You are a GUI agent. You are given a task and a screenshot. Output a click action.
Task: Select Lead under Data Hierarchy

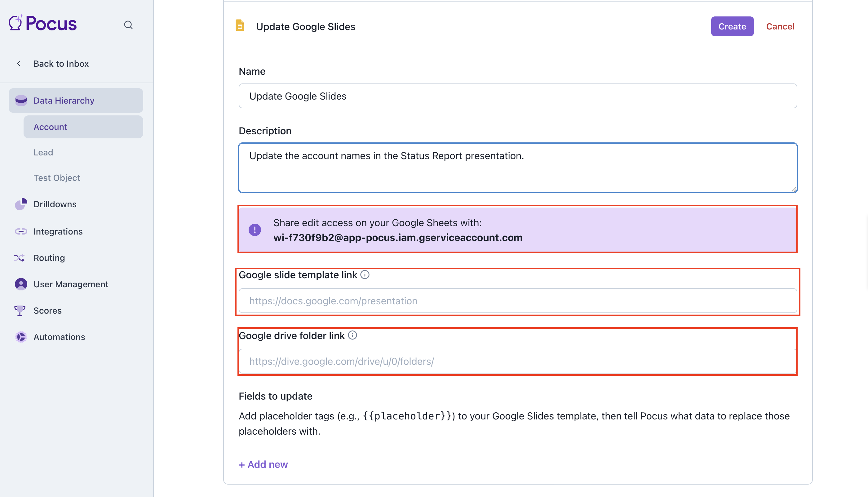tap(43, 152)
